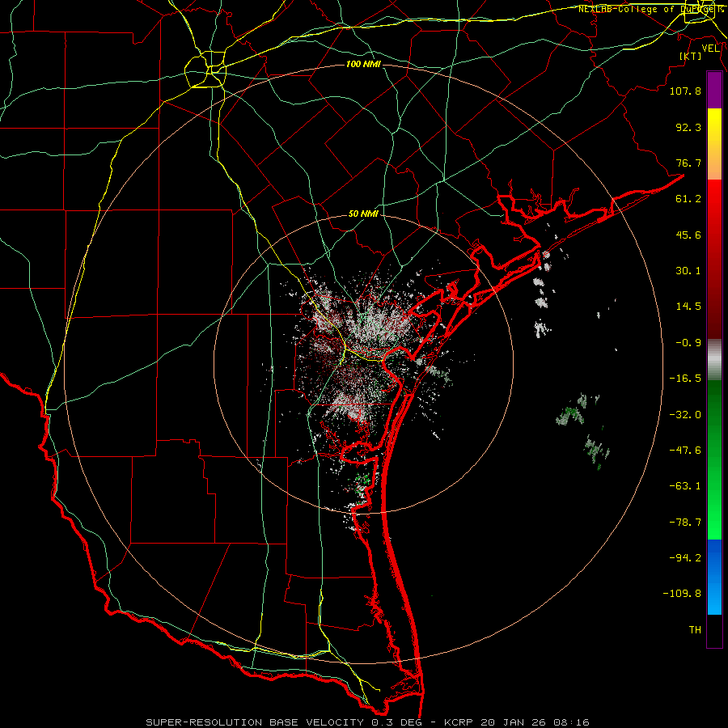The height and width of the screenshot is (728, 728).
Task: Click the TH threshold label
Action: (x=695, y=630)
